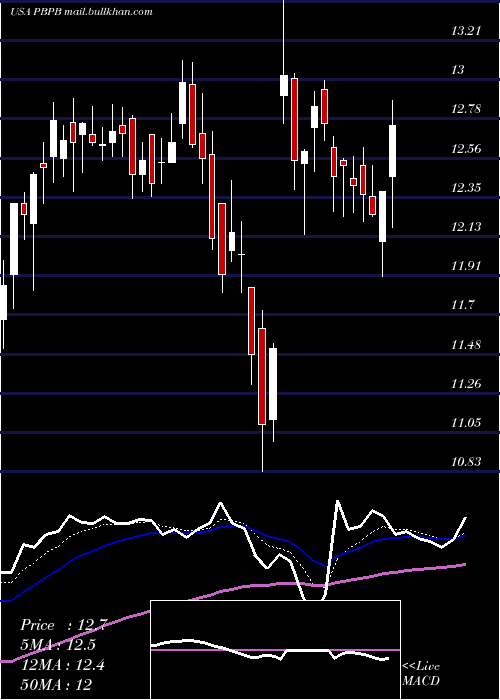Screen dimensions: 500x700
Task: Click the 11.48 price axis label
Action: coord(466,345)
